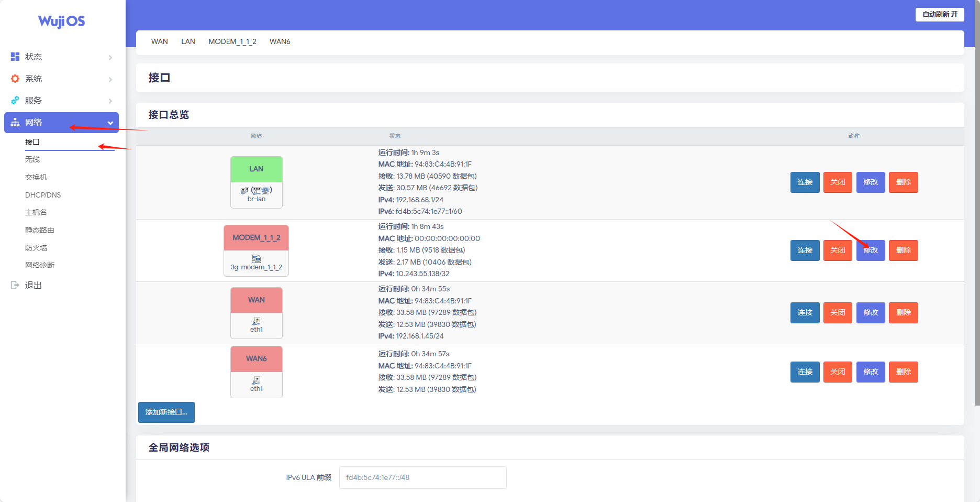Open the WAN6 tab
Viewport: 980px width, 502px height.
(x=280, y=41)
